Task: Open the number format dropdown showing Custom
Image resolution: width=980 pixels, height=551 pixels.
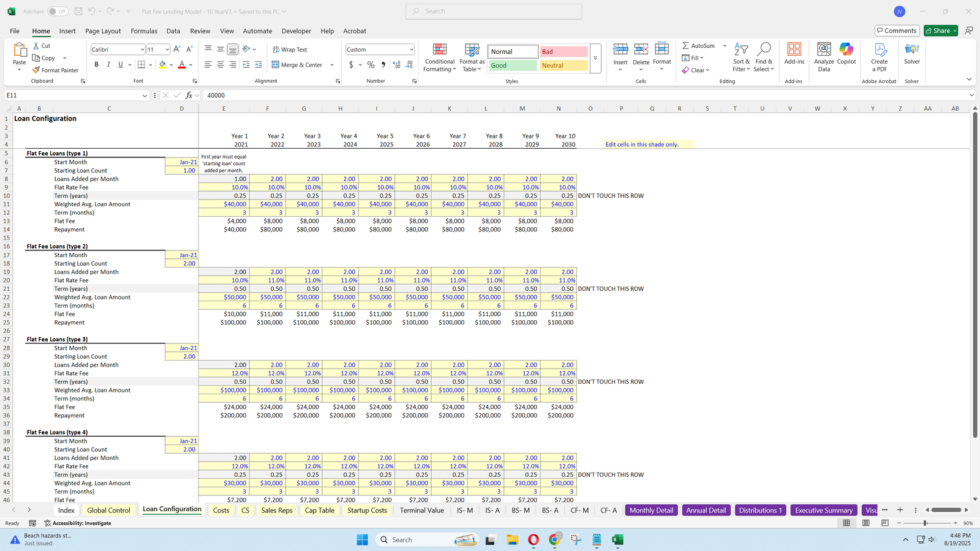Action: pos(411,50)
